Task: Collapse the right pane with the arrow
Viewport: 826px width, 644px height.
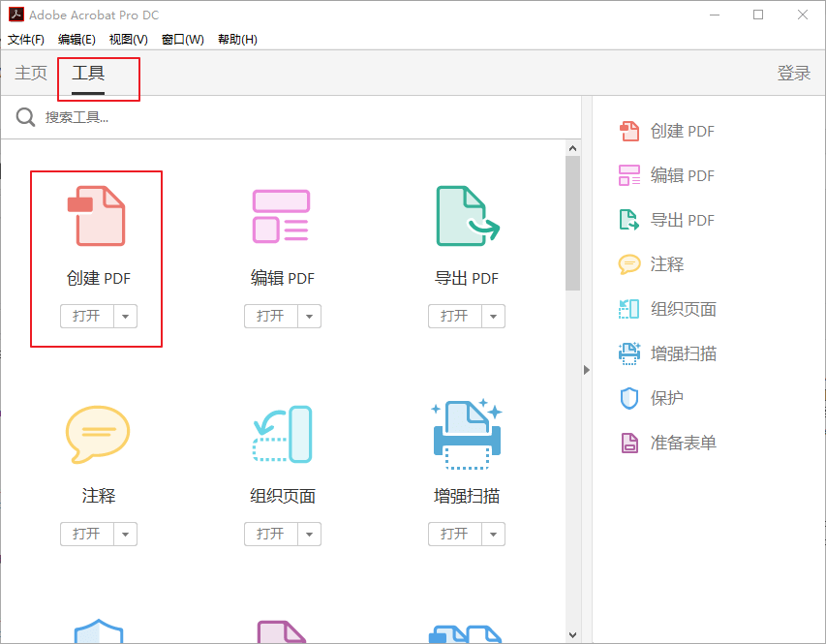Action: point(586,370)
